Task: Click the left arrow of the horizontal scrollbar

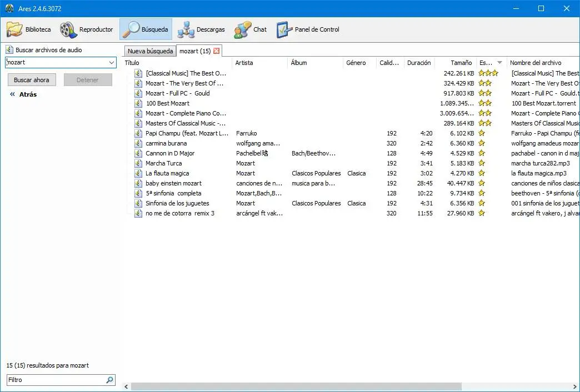Action: tap(126, 386)
